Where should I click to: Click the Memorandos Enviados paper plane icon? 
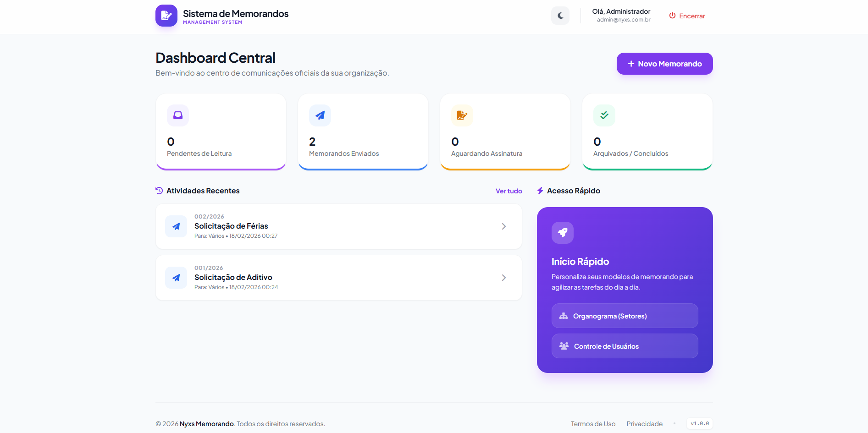320,115
